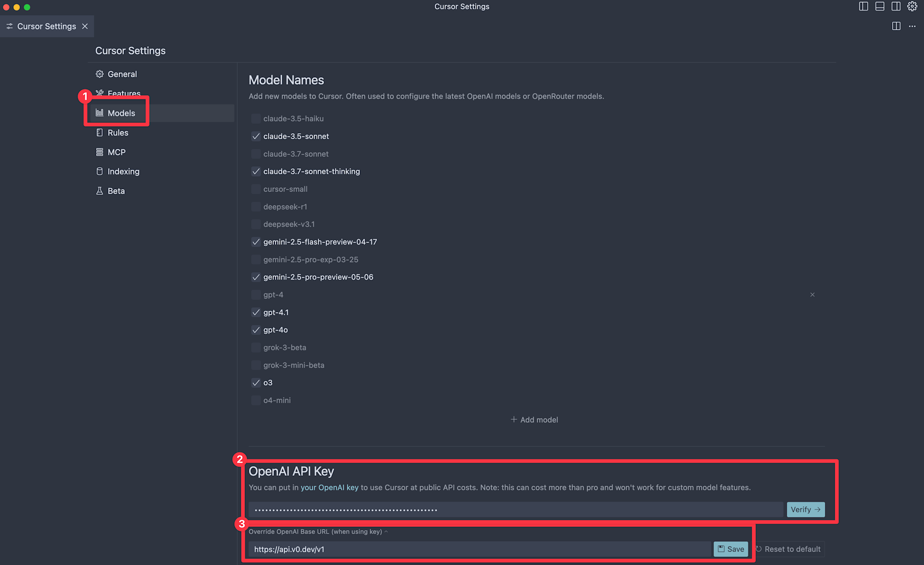Screen dimensions: 924x565
Task: Uncheck gemini-2.5-pro-preview-05-06 model
Action: coord(255,277)
